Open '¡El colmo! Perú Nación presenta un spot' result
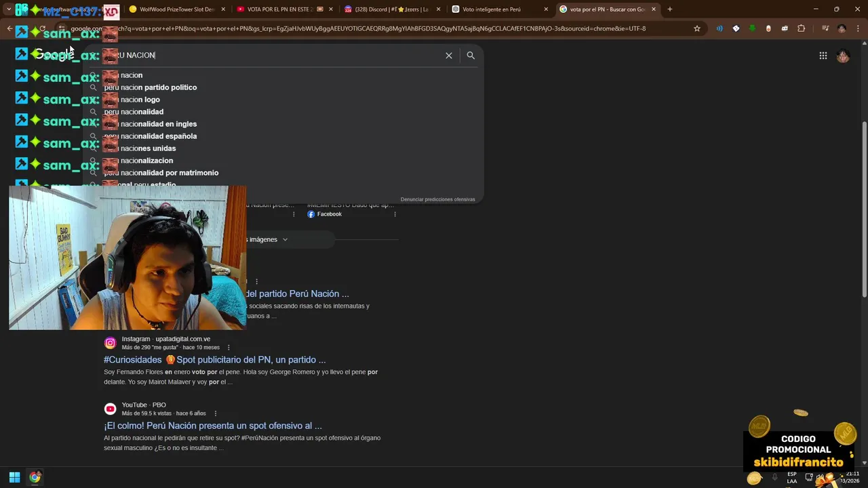Viewport: 868px width, 488px height. click(x=213, y=426)
